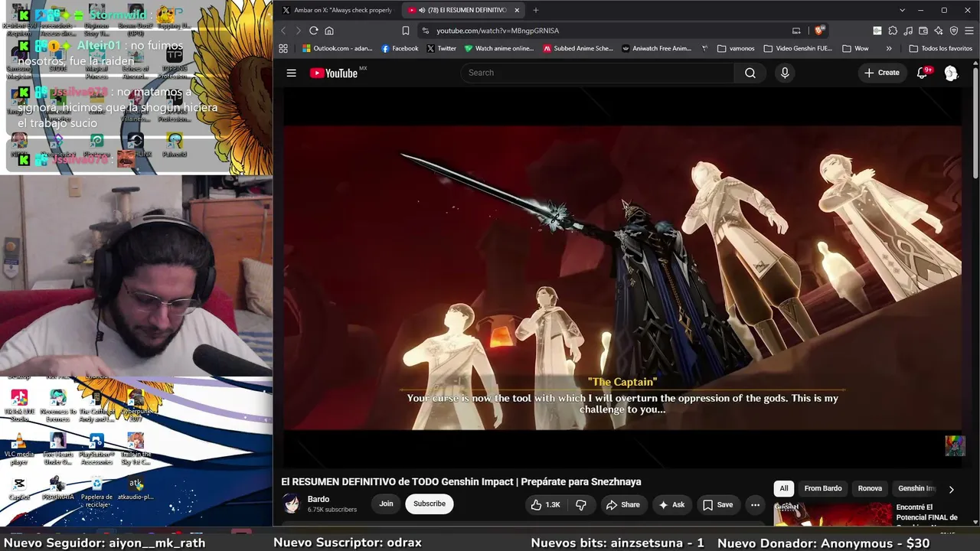Click the YouTube search input field
Image resolution: width=980 pixels, height=551 pixels.
597,73
